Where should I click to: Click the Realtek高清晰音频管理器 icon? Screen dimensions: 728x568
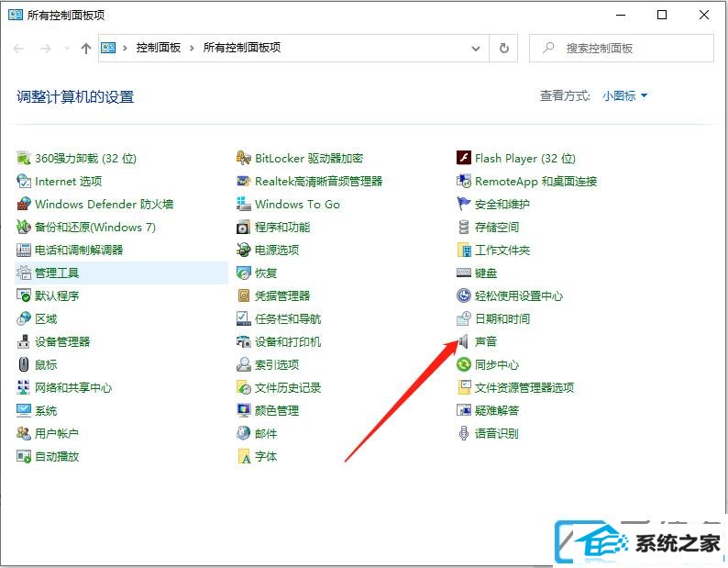click(243, 181)
